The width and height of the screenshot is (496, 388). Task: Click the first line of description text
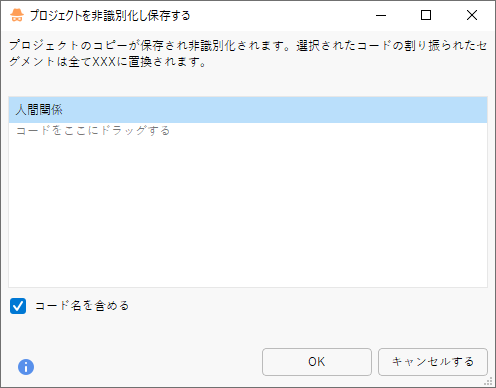click(x=248, y=45)
